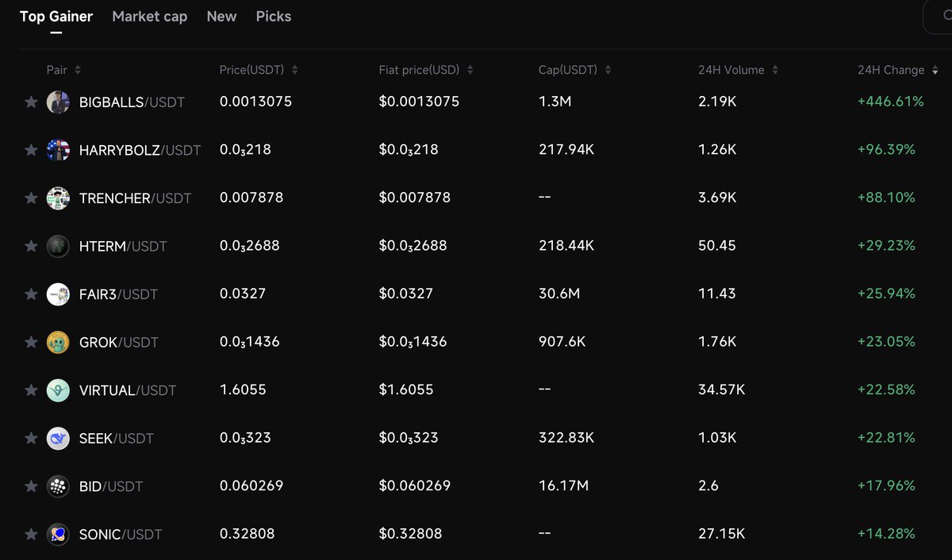Select the 30.6M market cap cell
Image resolution: width=952 pixels, height=560 pixels.
pyautogui.click(x=559, y=293)
